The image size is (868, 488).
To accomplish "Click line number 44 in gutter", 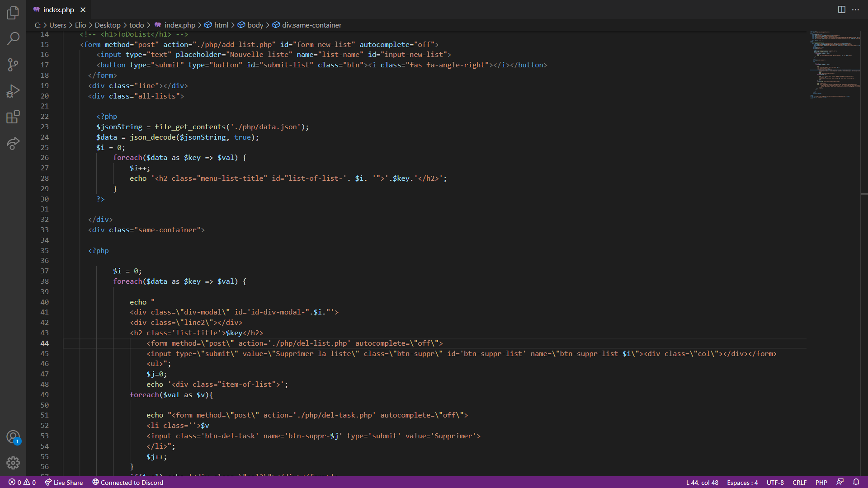I will coord(44,343).
